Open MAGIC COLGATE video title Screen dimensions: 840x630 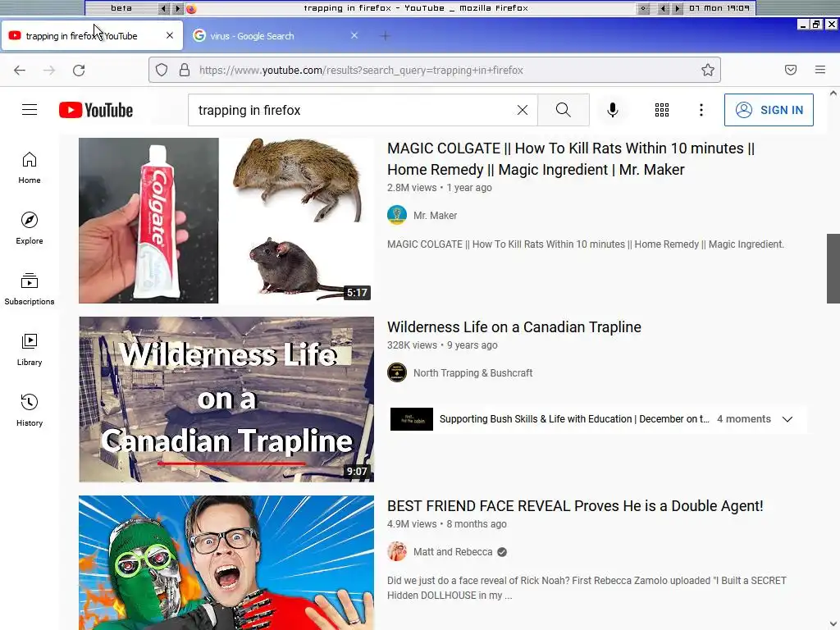(x=571, y=158)
